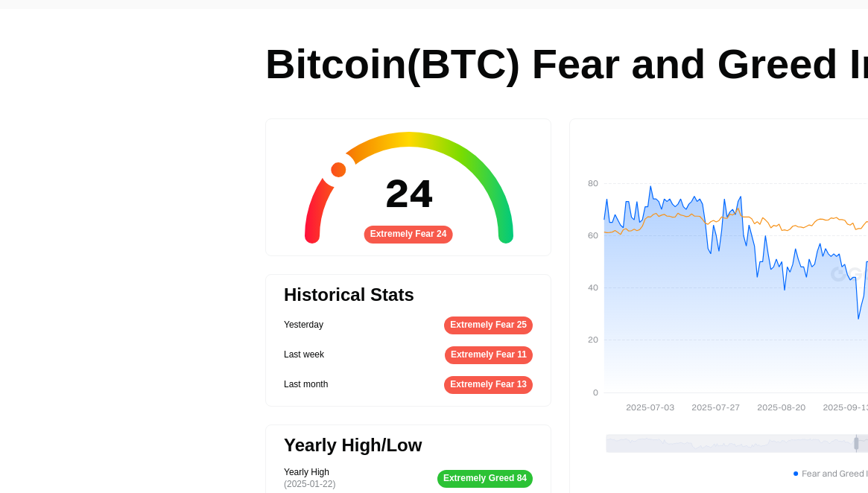
Task: Click the "Extremely Fear 24" badge under the gauge
Action: click(x=408, y=234)
